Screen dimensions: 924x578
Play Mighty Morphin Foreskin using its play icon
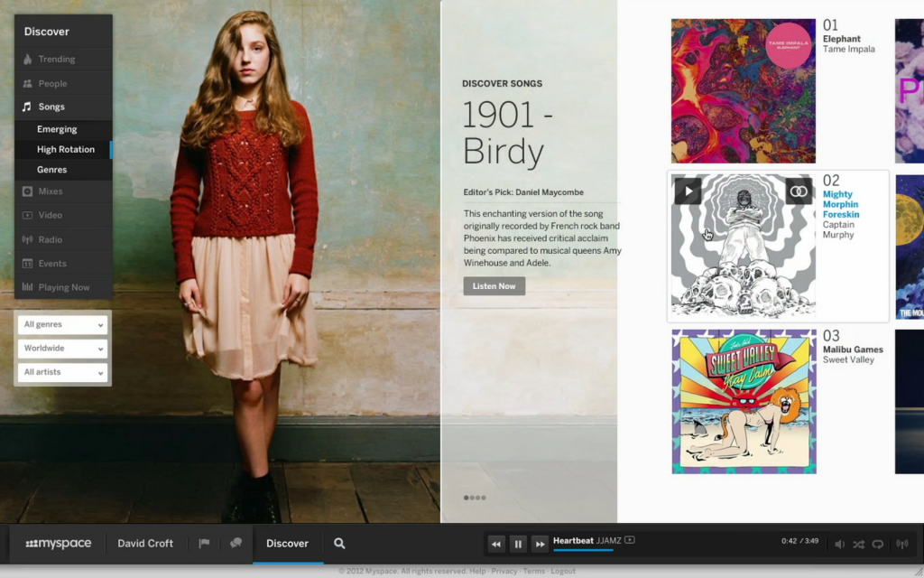tap(688, 191)
